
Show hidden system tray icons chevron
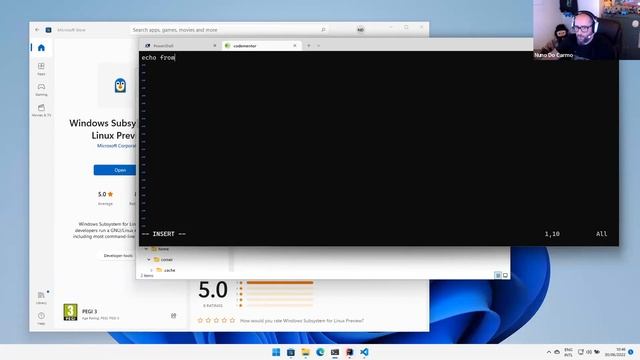(x=549, y=352)
